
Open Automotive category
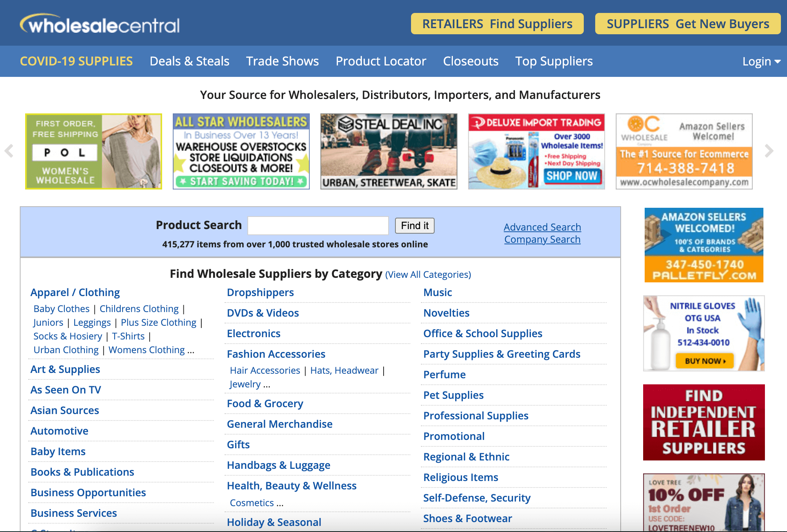click(59, 431)
